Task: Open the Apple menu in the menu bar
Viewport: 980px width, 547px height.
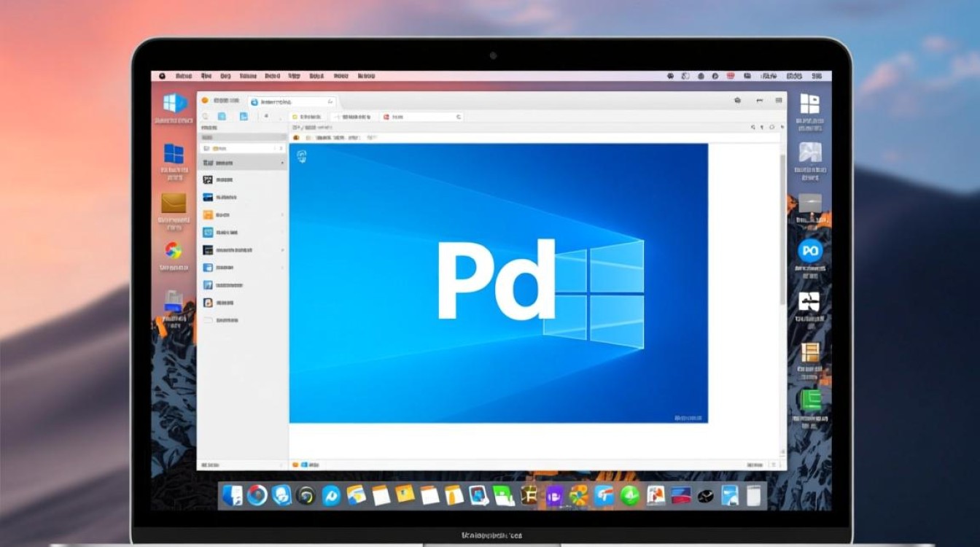Action: click(x=162, y=75)
